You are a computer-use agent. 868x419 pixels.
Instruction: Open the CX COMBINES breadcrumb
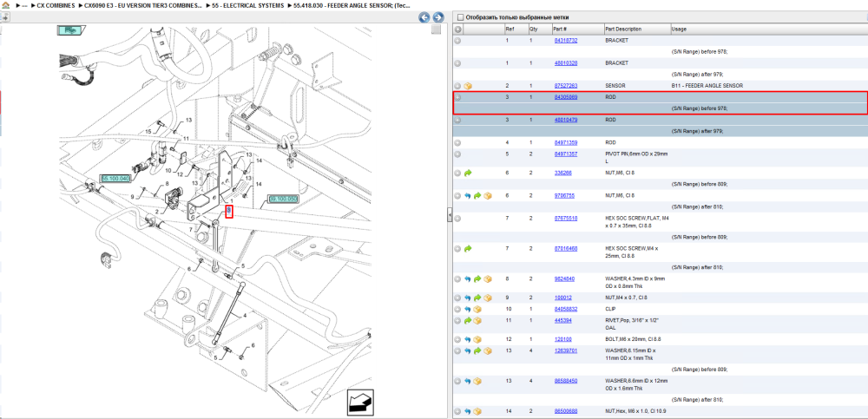point(56,5)
